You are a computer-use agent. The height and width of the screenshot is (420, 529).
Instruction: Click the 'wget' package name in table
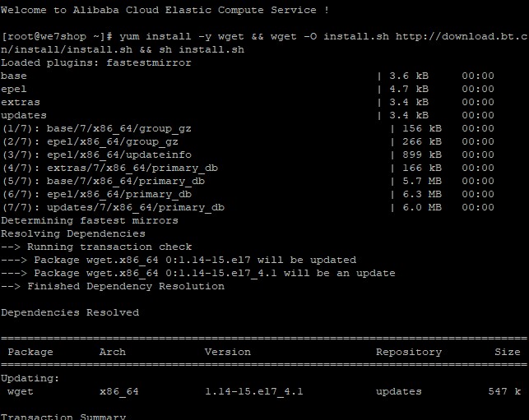pyautogui.click(x=21, y=392)
